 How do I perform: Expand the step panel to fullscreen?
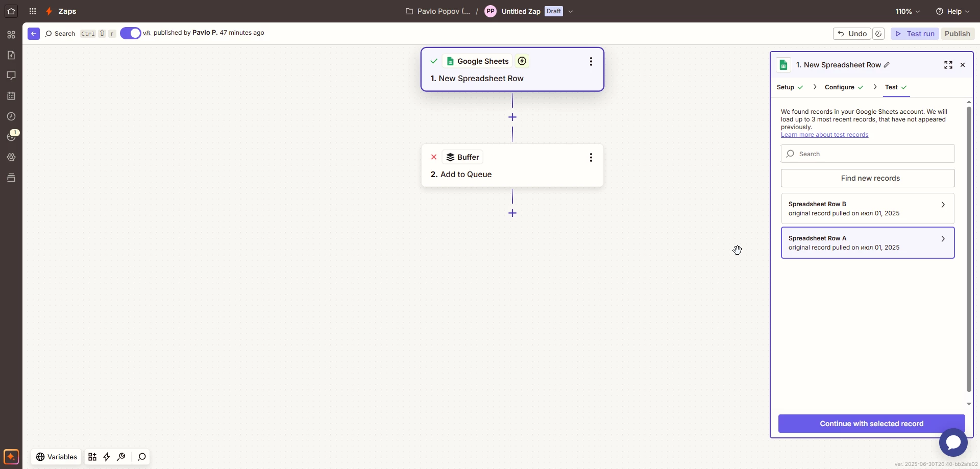pos(948,65)
